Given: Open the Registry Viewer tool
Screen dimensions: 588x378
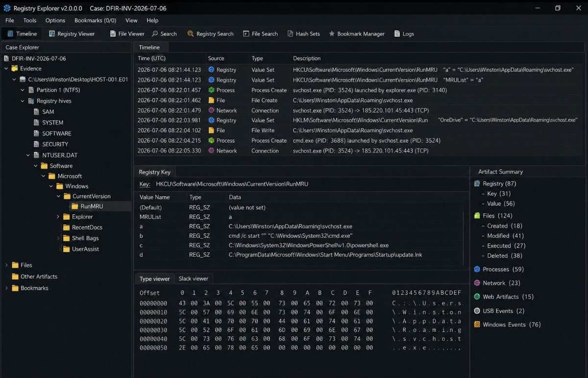Looking at the screenshot, I should (72, 34).
